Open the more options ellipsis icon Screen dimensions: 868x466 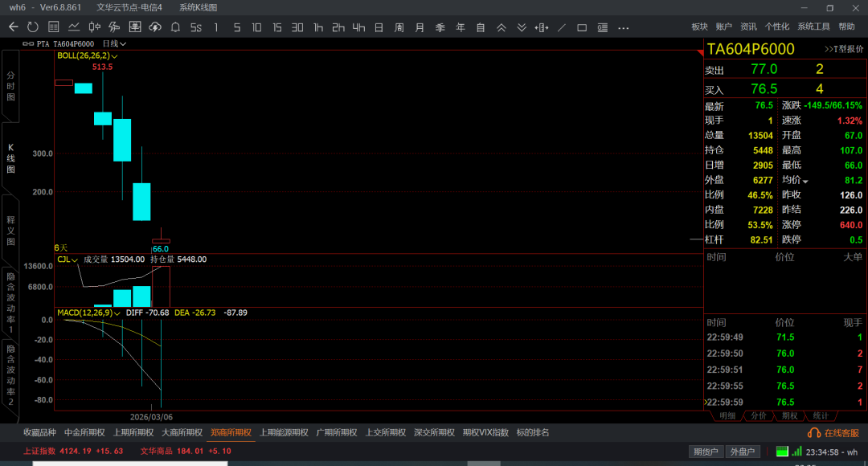pyautogui.click(x=624, y=27)
